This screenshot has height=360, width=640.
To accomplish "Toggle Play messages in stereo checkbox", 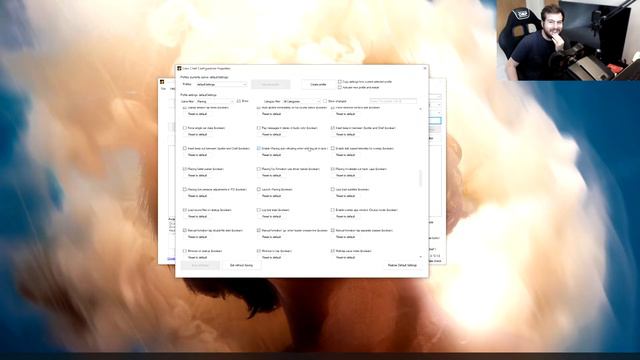I will [x=259, y=128].
